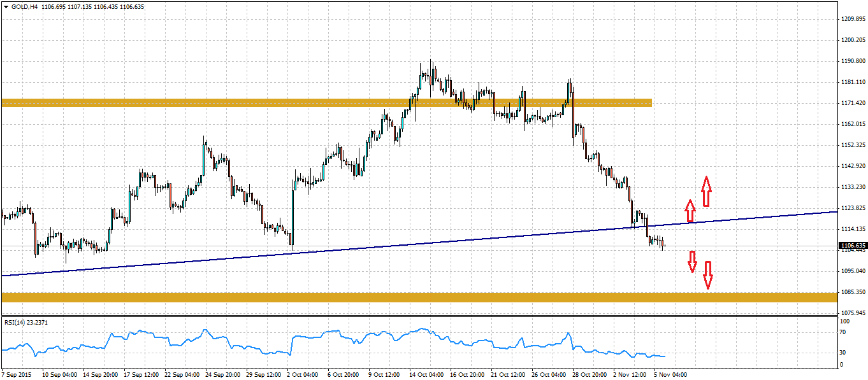Select the lower gold support zone rectangle

(419, 297)
